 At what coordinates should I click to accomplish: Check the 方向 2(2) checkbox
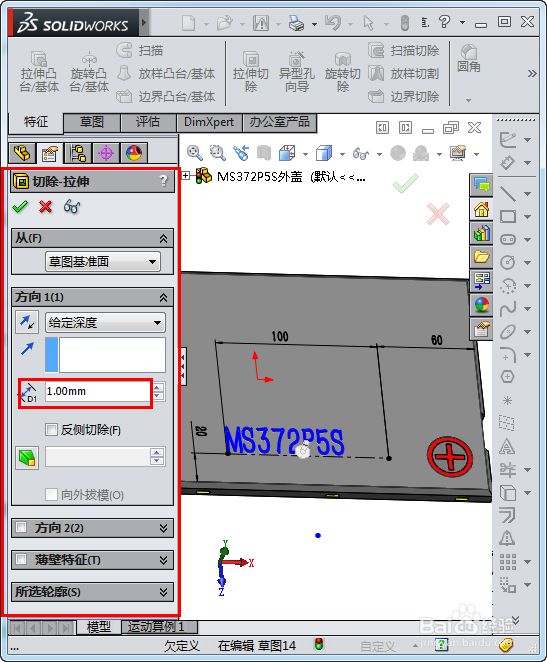coord(21,527)
